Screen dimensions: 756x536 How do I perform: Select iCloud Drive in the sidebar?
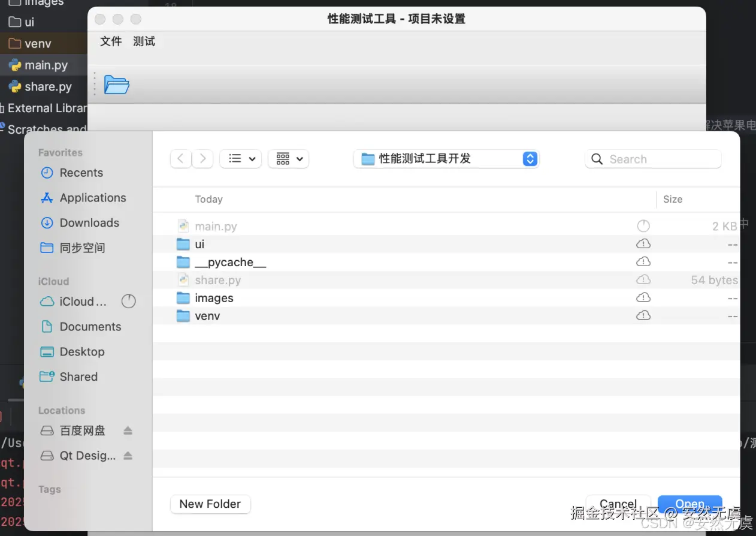[83, 302]
